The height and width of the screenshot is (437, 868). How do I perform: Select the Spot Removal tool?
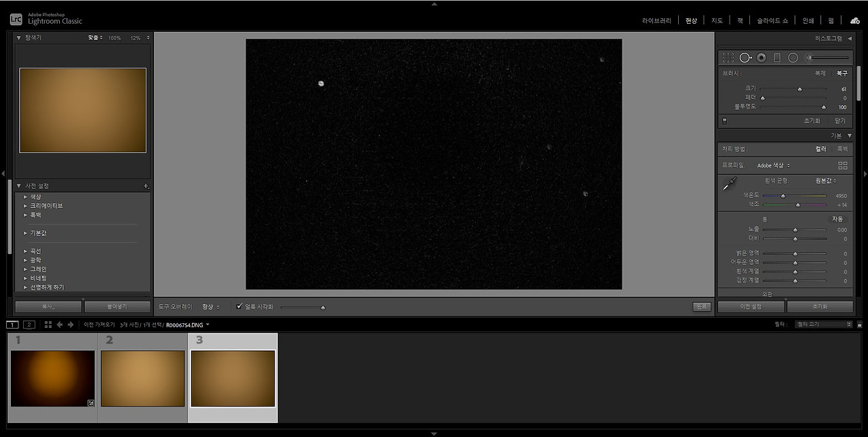pos(745,58)
